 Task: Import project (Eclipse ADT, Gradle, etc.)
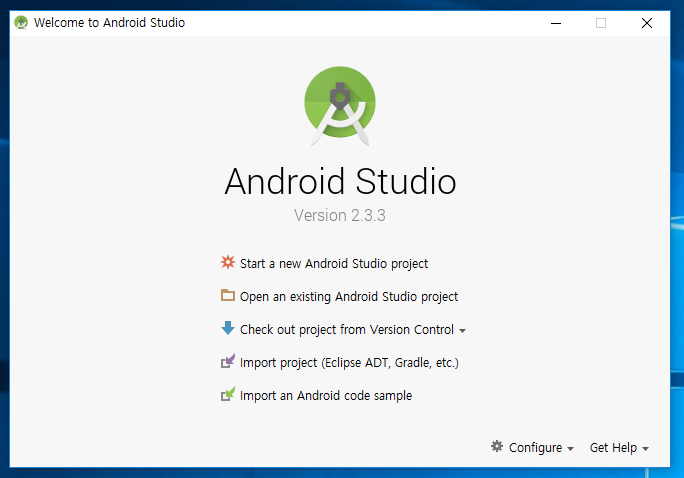coord(349,363)
